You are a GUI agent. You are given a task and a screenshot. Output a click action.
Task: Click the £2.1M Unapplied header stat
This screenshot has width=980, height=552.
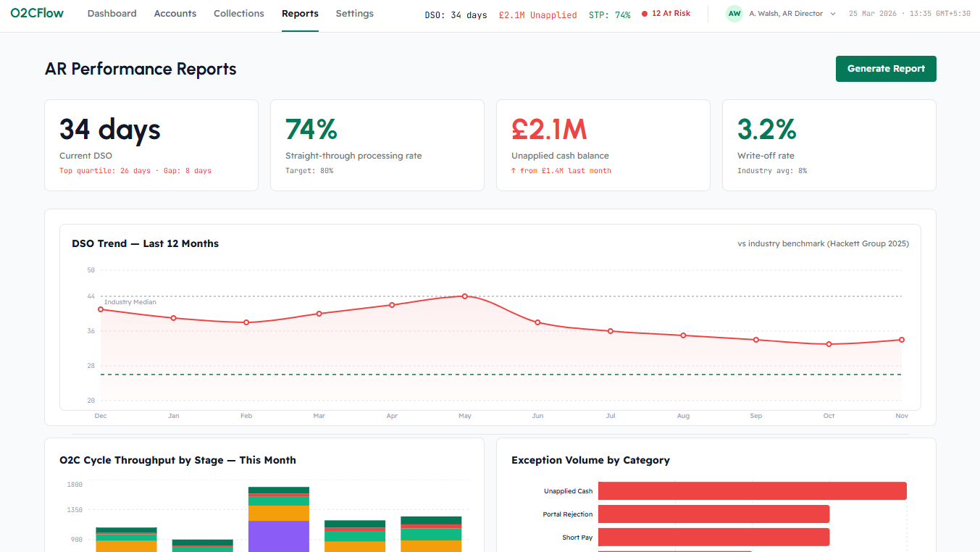click(538, 14)
